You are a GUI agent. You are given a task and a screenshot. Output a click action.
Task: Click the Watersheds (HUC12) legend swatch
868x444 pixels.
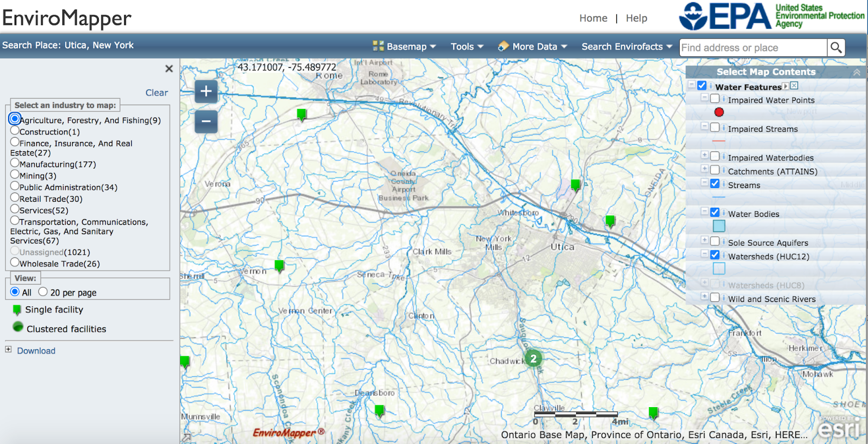[719, 268]
